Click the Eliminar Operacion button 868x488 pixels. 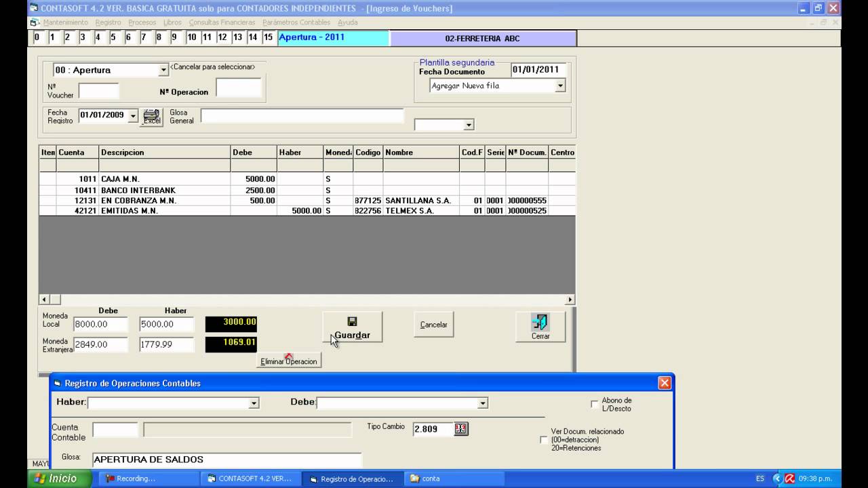click(289, 361)
